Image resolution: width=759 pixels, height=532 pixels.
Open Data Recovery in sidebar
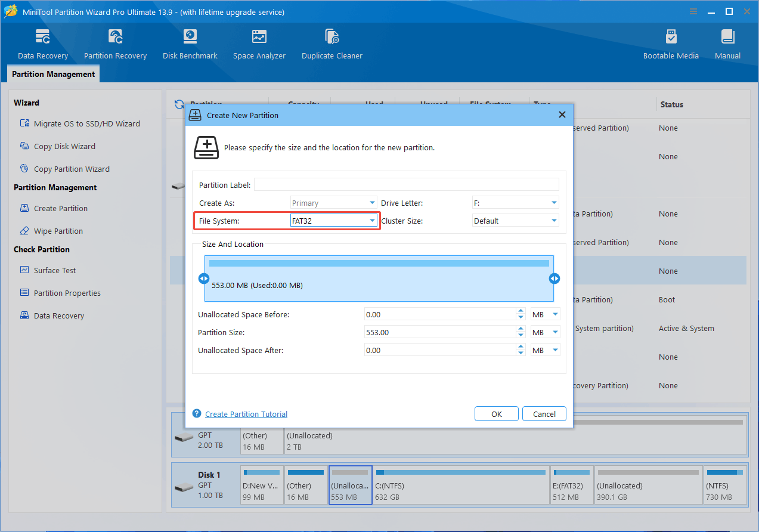coord(52,316)
